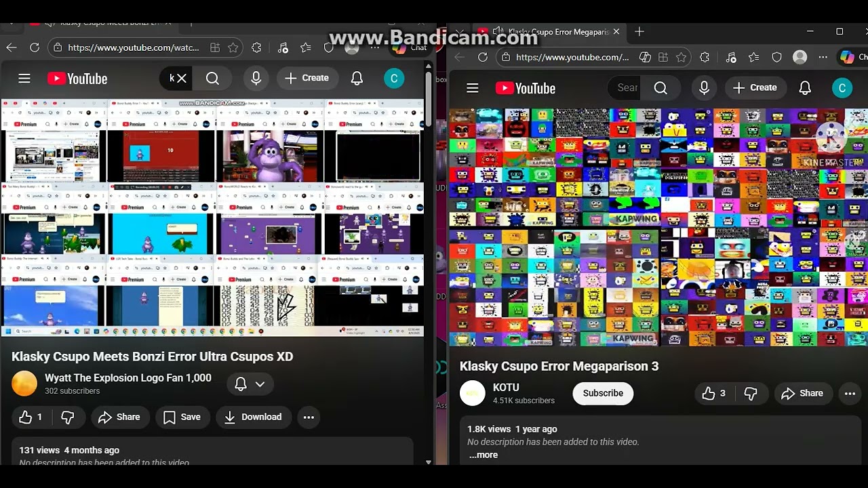This screenshot has height=488, width=868.
Task: Share the video in the left window
Action: 119,418
